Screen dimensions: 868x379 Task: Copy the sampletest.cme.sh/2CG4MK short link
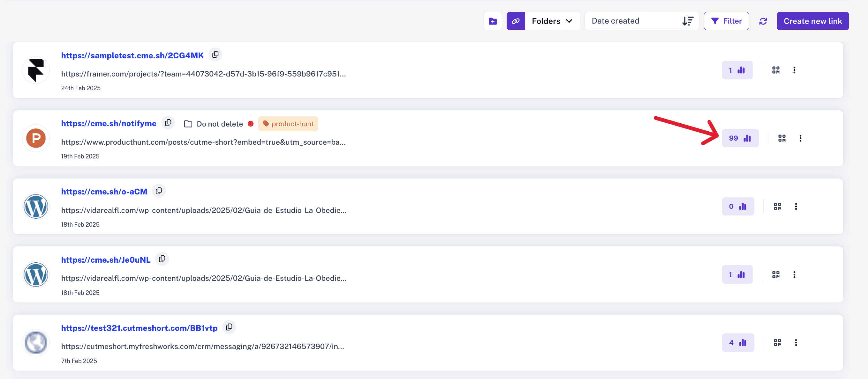click(215, 55)
